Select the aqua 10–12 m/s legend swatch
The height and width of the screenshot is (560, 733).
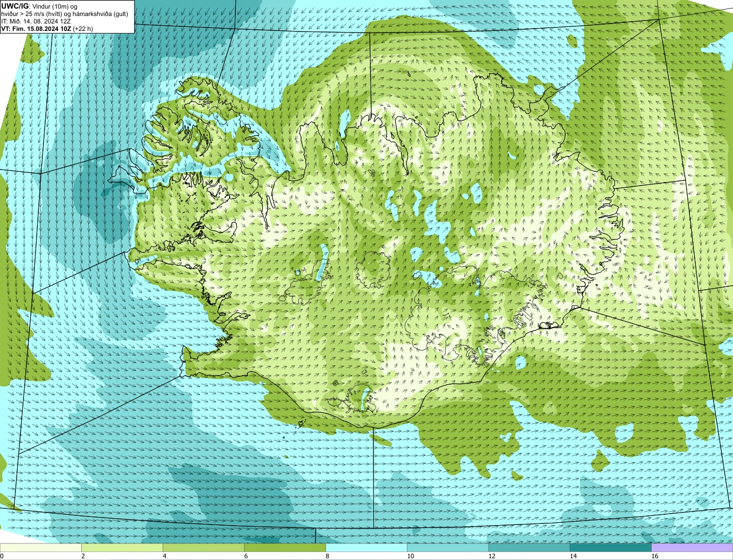[x=448, y=548]
